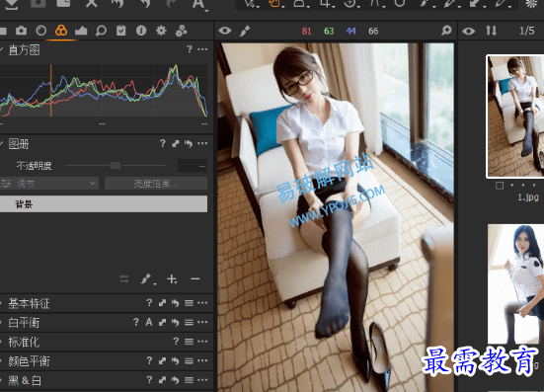Click the delete X icon in top toolbar
This screenshot has height=392, width=544.
[92, 4]
